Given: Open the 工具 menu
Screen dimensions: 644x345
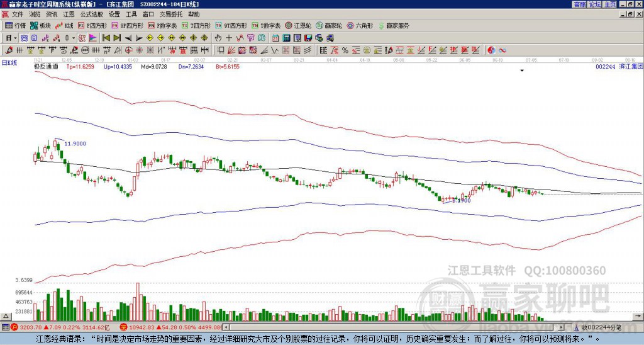Looking at the screenshot, I should pos(131,14).
